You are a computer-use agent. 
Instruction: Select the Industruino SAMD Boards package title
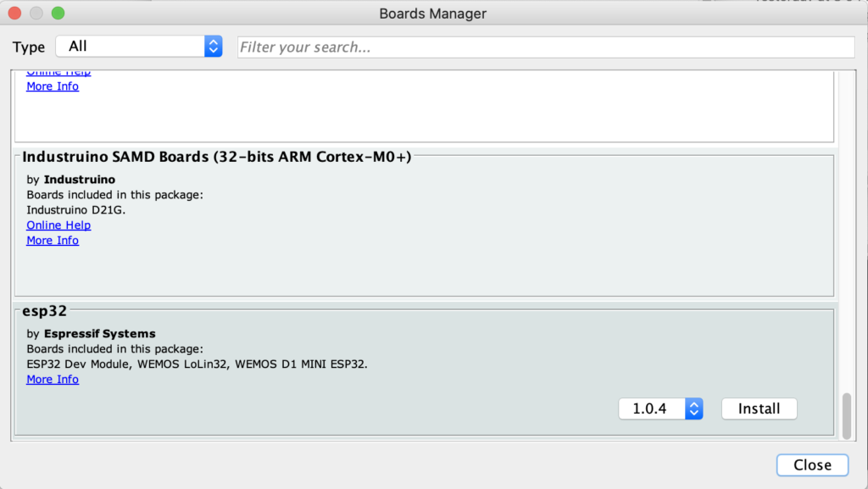[x=216, y=157]
